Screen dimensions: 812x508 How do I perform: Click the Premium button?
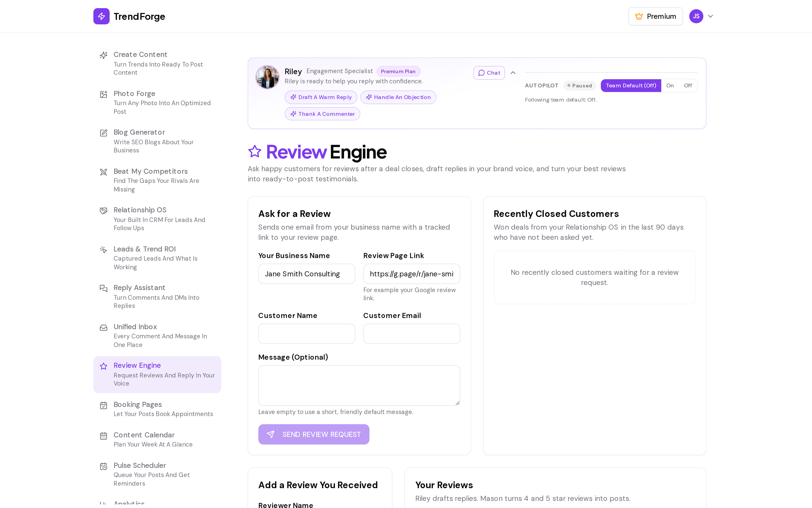tap(655, 16)
